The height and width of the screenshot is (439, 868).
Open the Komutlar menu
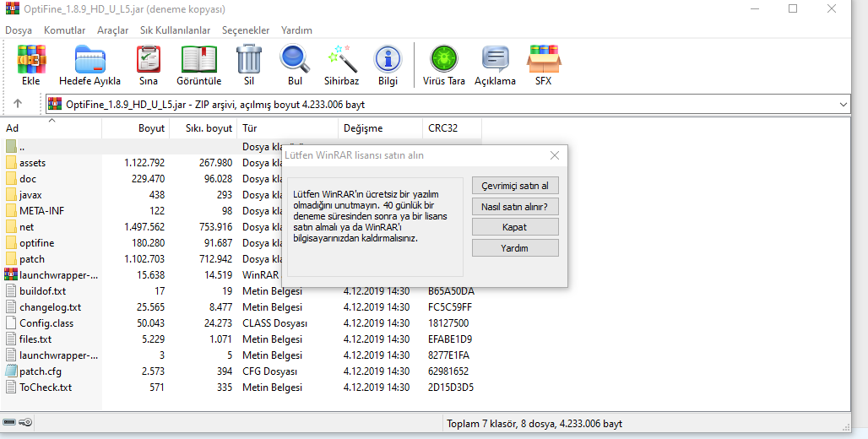click(x=65, y=30)
